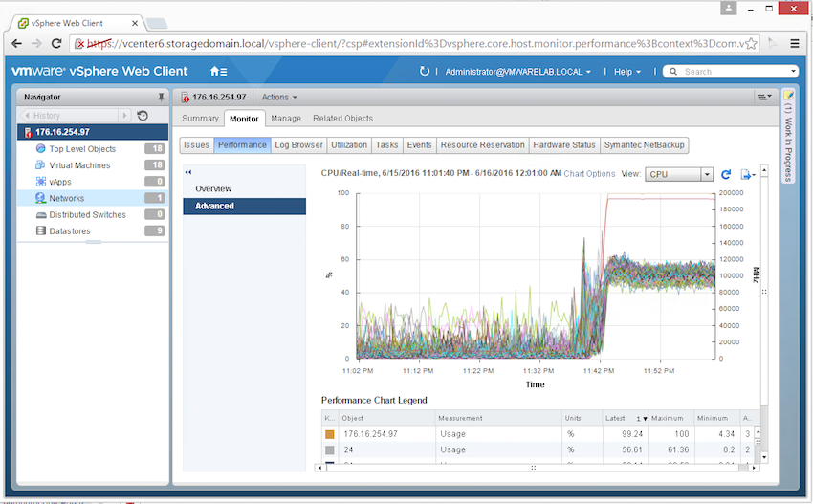The width and height of the screenshot is (813, 504).
Task: Switch to the Manage tab
Action: (286, 119)
